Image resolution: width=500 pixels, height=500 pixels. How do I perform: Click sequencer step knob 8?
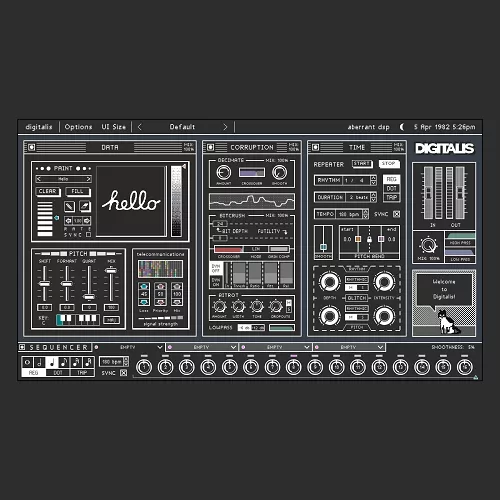pos(294,367)
